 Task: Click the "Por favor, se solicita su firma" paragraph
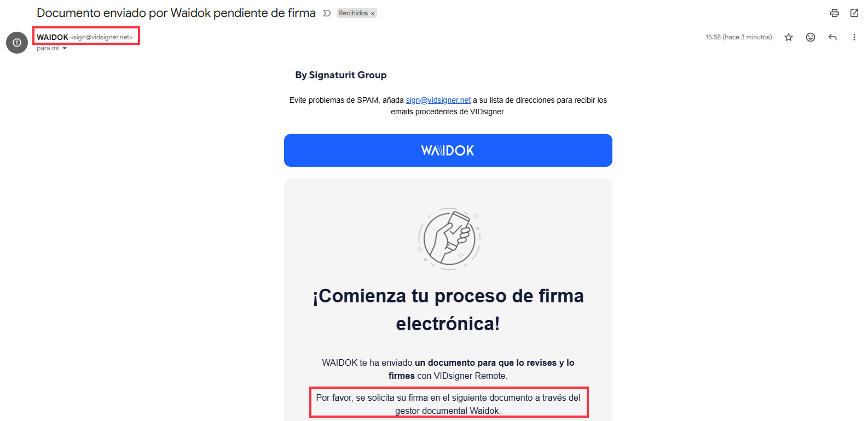(x=448, y=404)
